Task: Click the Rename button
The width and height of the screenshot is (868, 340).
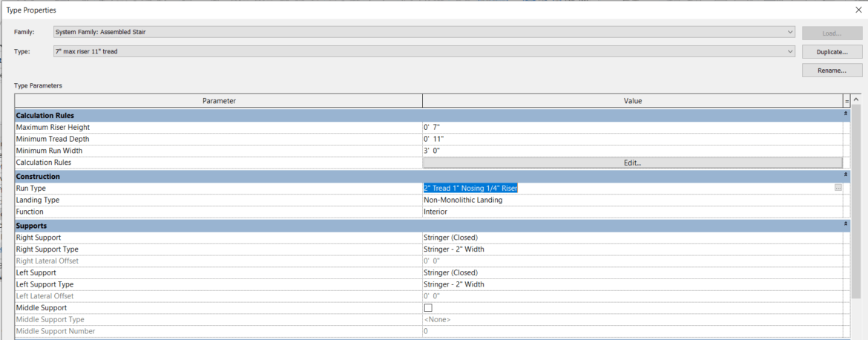Action: [x=832, y=71]
